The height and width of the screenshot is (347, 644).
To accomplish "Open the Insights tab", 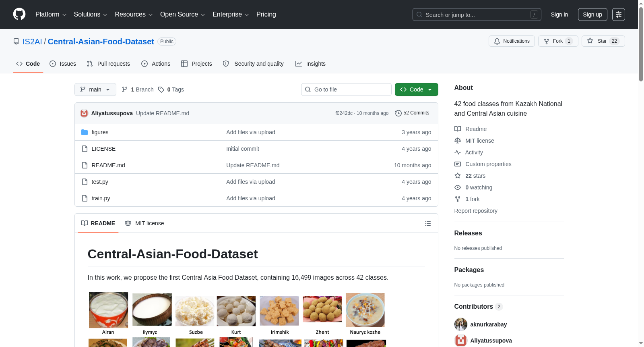I will (x=310, y=64).
